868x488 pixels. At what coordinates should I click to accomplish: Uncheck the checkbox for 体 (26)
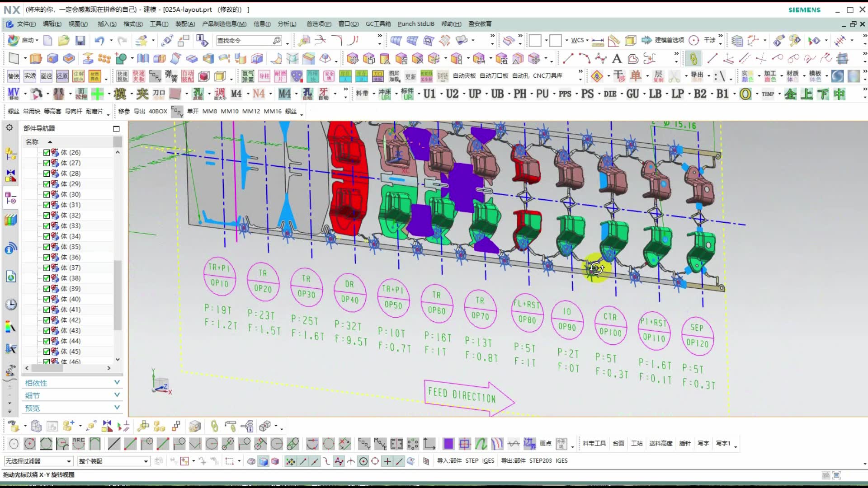point(47,153)
